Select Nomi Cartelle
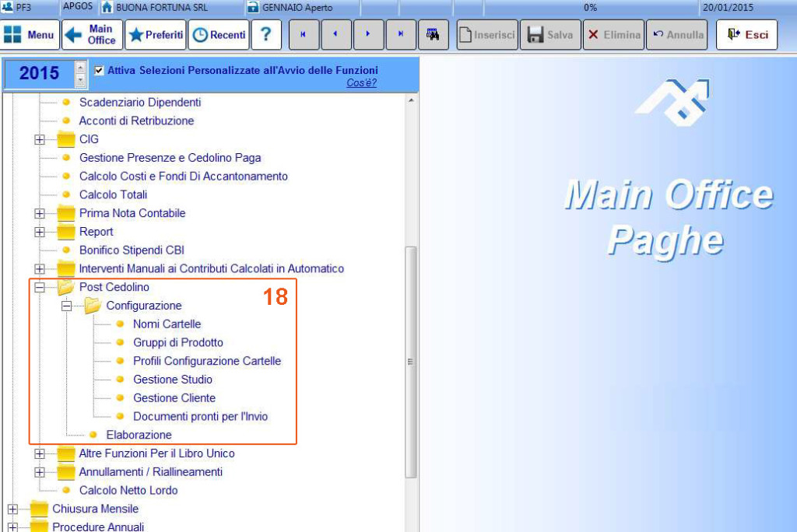This screenshot has width=797, height=532. tap(167, 324)
